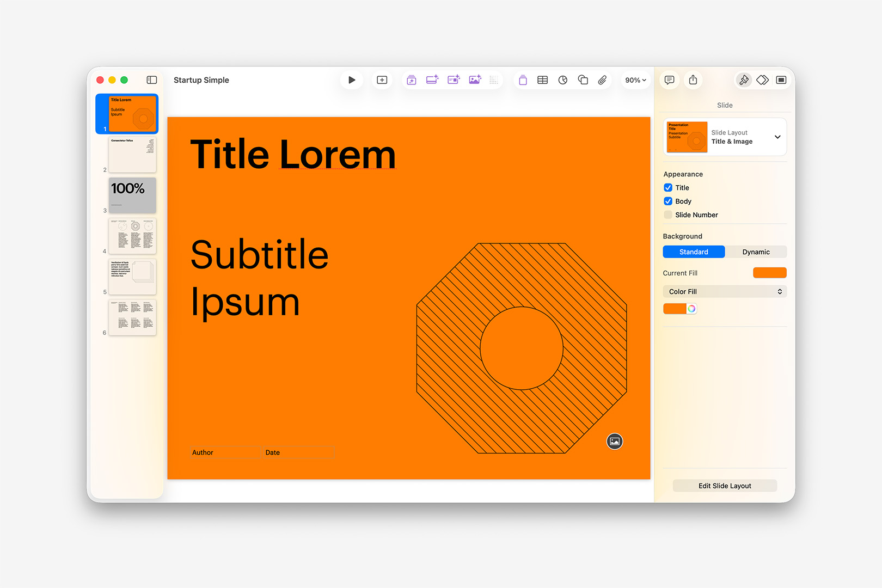Start the slideshow with the Play icon
This screenshot has height=588, width=882.
click(352, 79)
